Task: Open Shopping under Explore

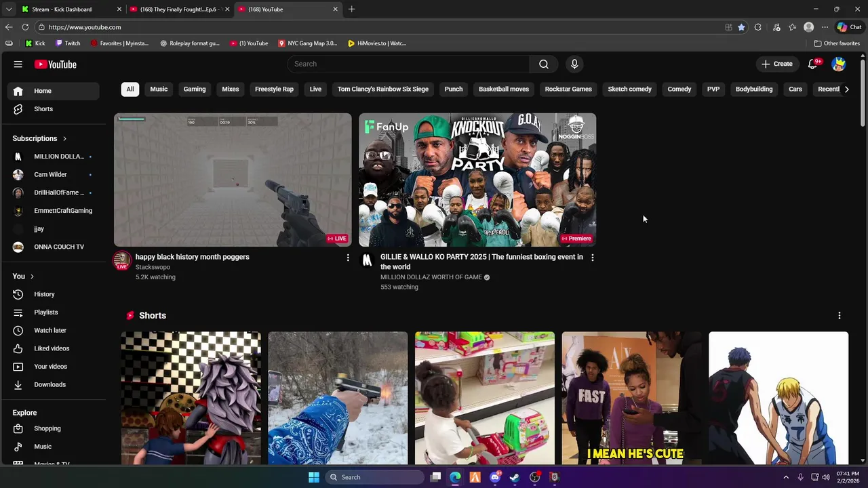Action: (x=47, y=428)
